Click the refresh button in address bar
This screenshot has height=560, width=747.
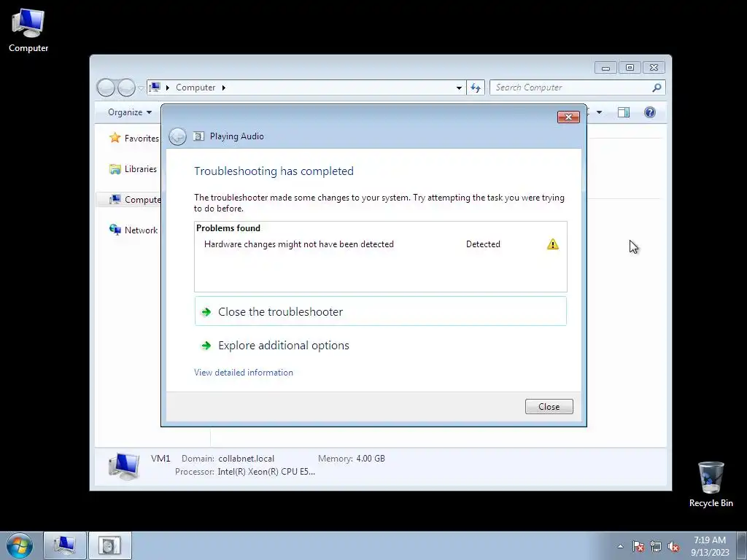(x=476, y=87)
